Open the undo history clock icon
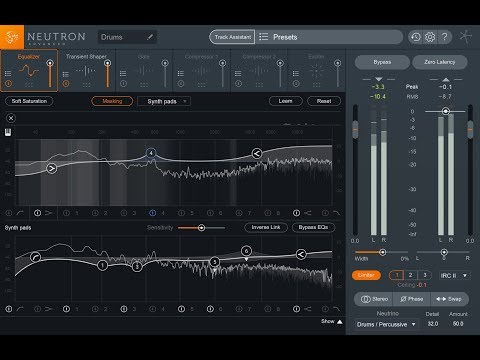This screenshot has height=360, width=480. tap(416, 37)
